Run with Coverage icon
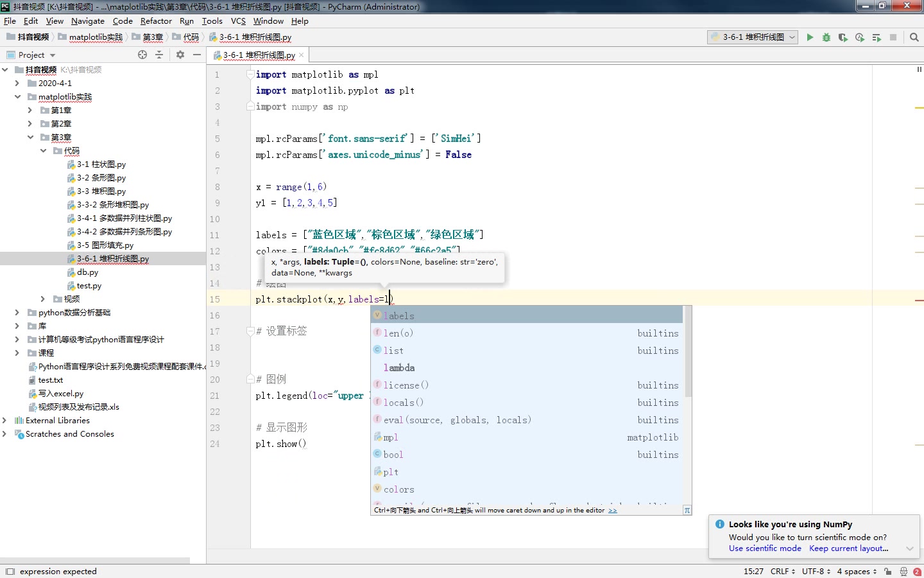 pyautogui.click(x=843, y=37)
